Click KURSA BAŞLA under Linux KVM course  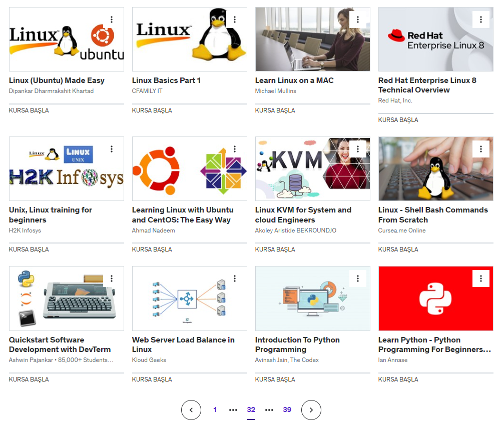(x=275, y=249)
